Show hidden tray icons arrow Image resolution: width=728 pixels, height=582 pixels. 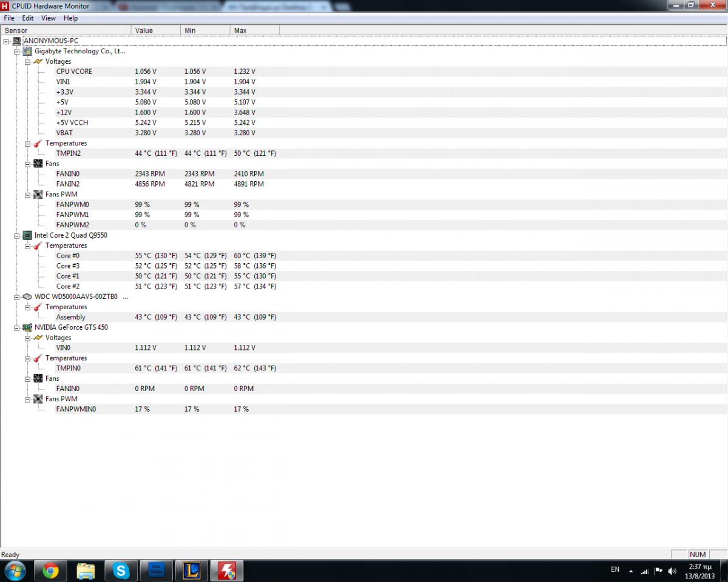click(x=632, y=571)
